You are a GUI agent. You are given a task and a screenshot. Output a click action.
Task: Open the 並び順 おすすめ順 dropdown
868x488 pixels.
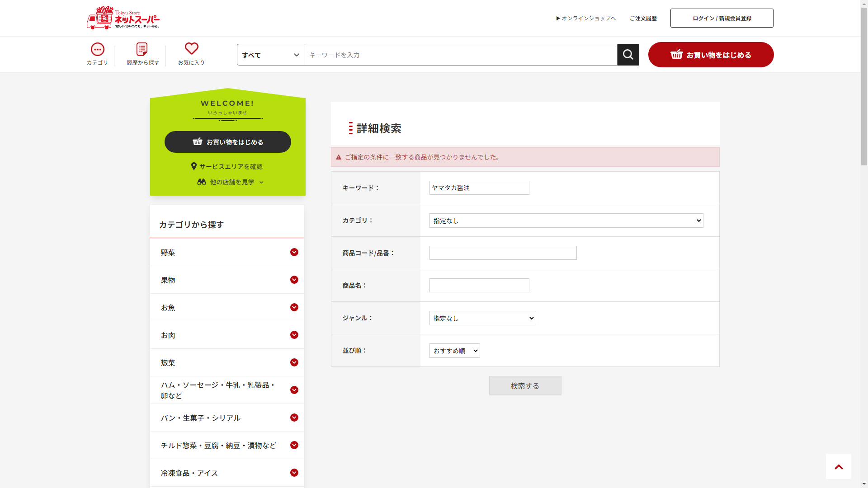point(454,351)
